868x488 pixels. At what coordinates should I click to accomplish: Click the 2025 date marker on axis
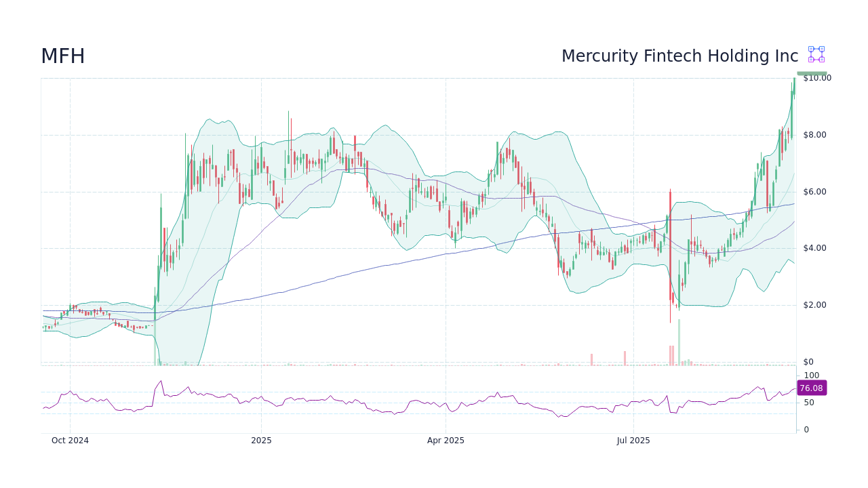(261, 441)
